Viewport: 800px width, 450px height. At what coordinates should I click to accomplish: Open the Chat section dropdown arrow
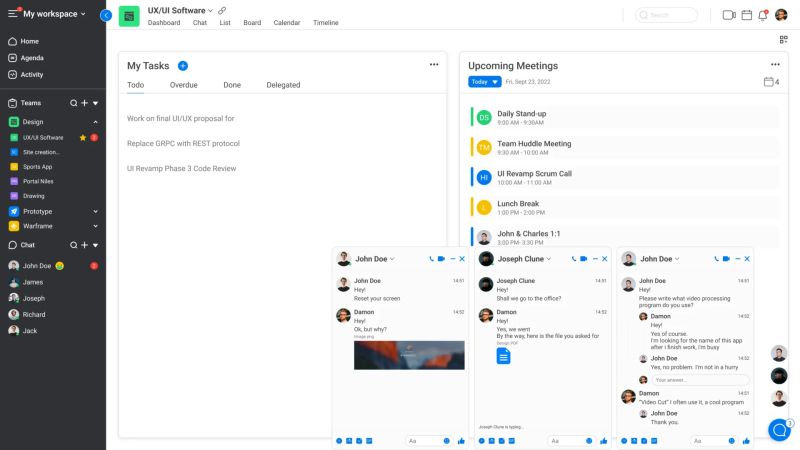click(95, 245)
